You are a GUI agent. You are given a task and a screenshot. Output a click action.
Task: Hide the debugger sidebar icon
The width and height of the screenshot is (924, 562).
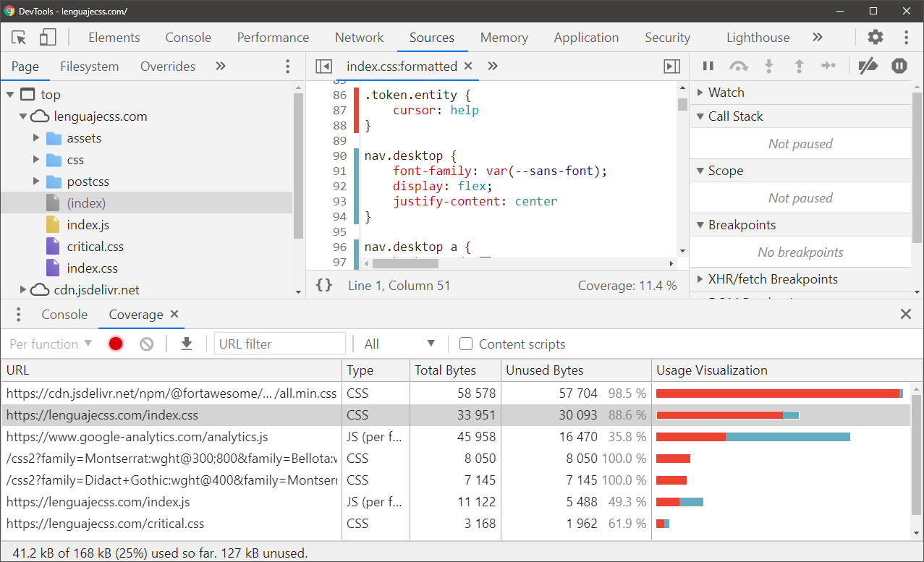click(x=671, y=67)
